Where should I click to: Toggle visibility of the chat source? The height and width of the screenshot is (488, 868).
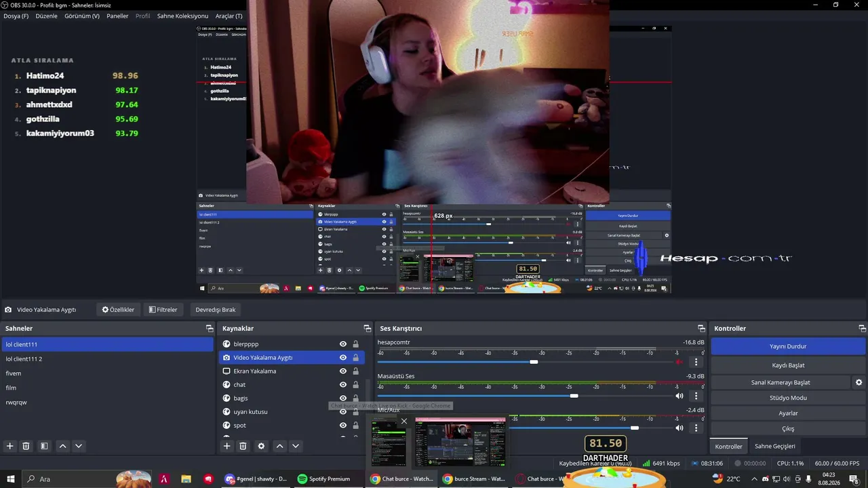point(343,385)
